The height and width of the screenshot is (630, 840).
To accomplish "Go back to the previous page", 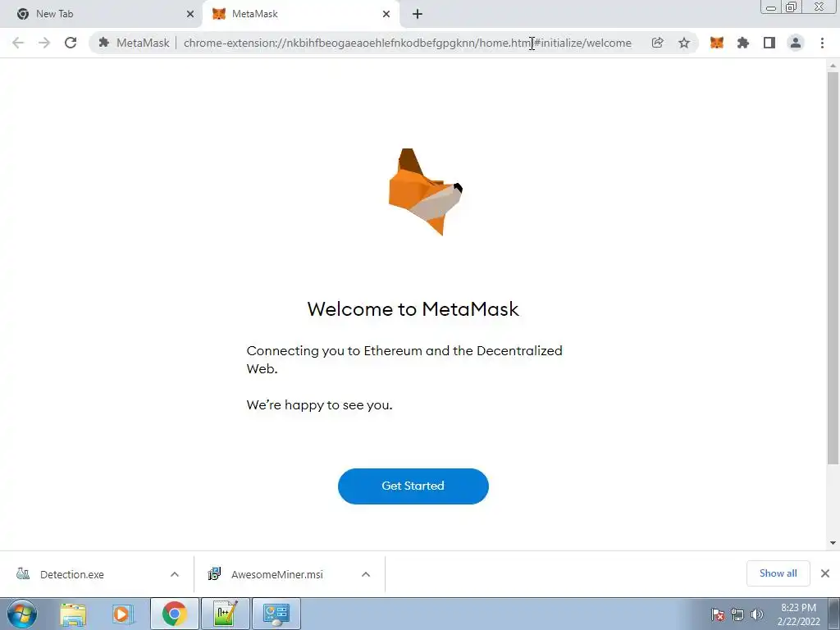I will (18, 43).
